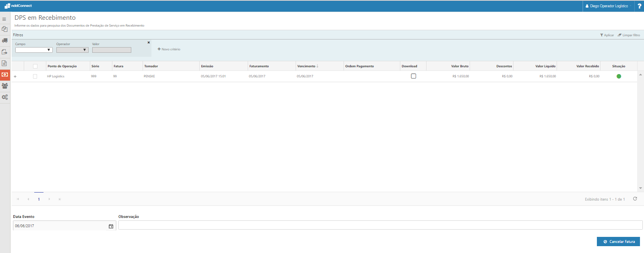The height and width of the screenshot is (253, 644).
Task: Open the Operador dropdown in filters
Action: click(72, 50)
